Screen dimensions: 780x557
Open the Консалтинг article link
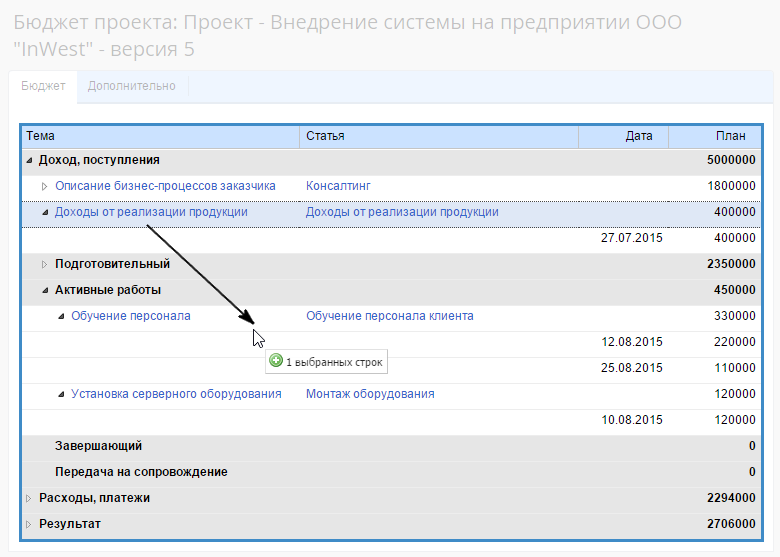click(338, 186)
